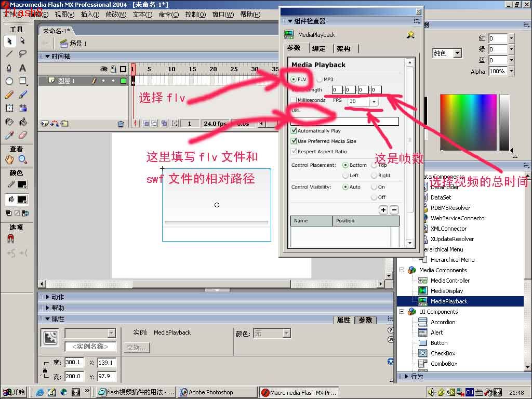Select the Oval tool

tap(9, 81)
